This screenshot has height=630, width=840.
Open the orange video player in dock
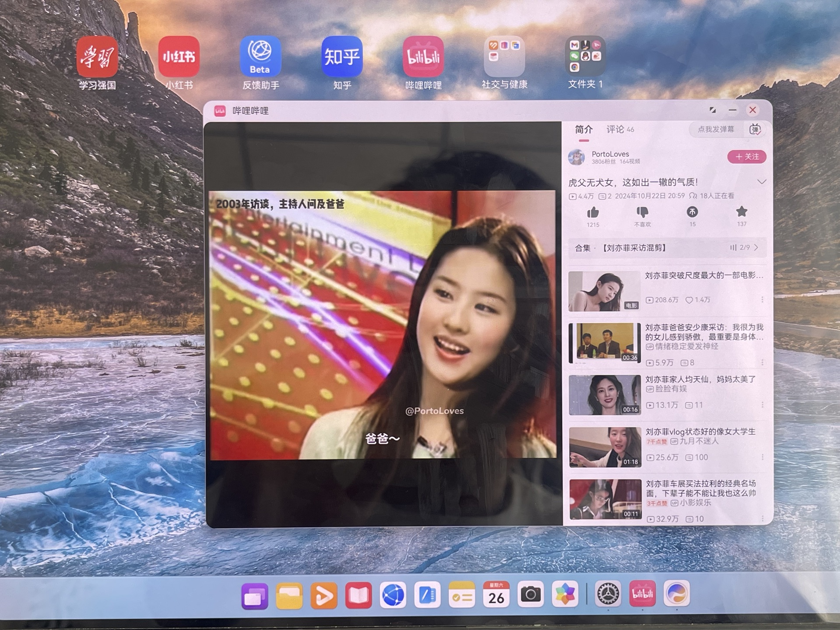324,595
